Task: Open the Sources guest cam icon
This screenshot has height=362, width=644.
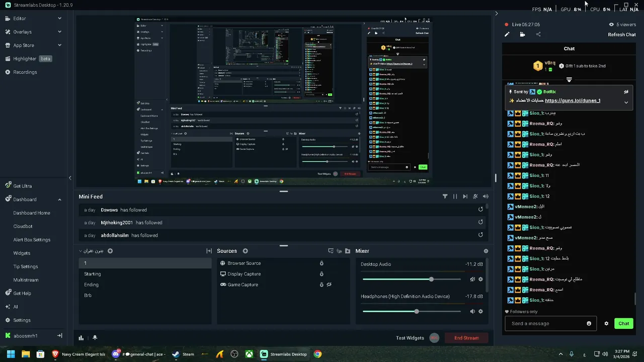Action: pyautogui.click(x=339, y=251)
